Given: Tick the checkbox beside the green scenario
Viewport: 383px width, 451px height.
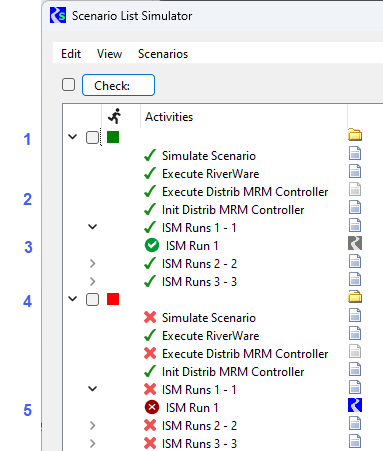Looking at the screenshot, I should tap(92, 137).
